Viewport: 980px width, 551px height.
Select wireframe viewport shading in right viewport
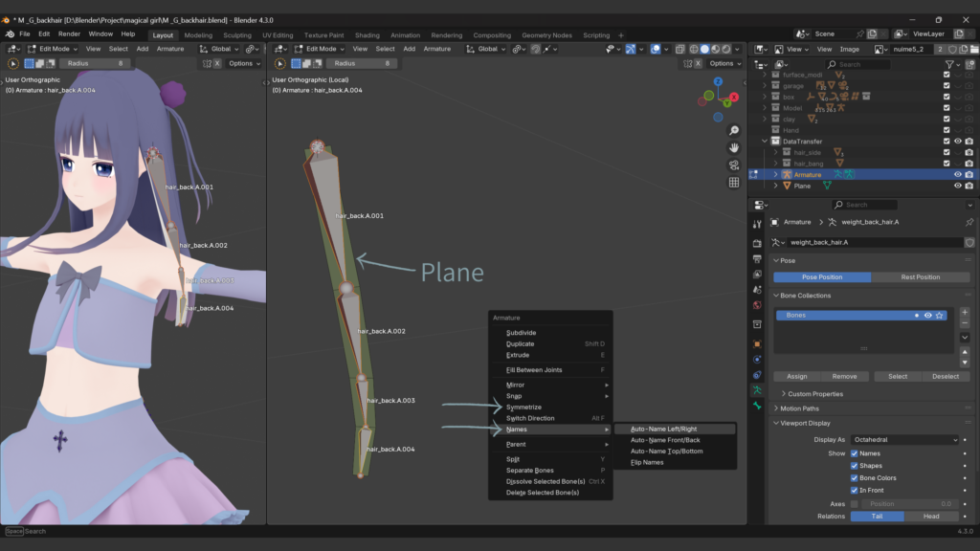(694, 49)
